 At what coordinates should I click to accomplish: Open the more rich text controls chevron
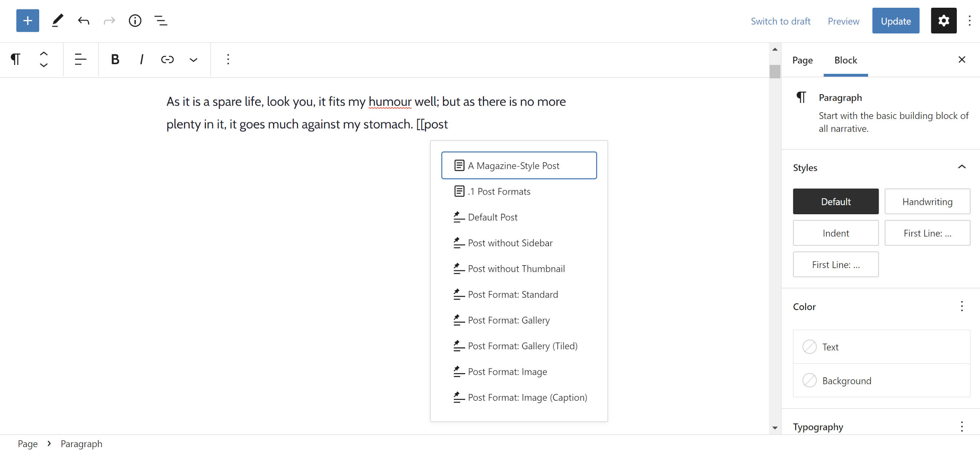click(x=193, y=60)
